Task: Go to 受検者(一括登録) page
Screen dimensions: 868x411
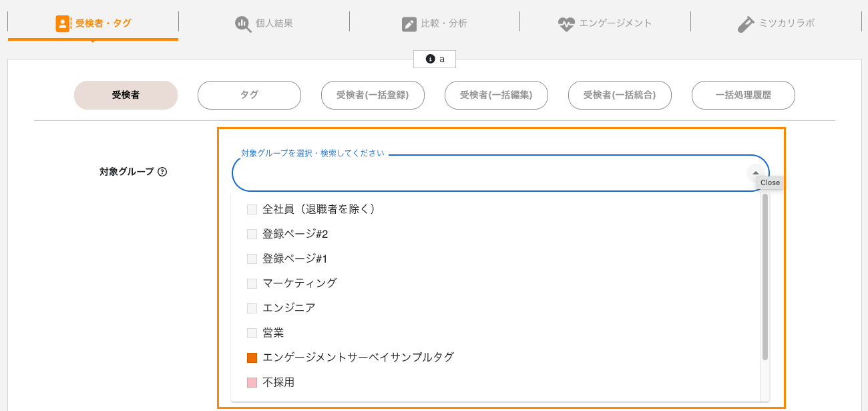Action: (x=373, y=95)
